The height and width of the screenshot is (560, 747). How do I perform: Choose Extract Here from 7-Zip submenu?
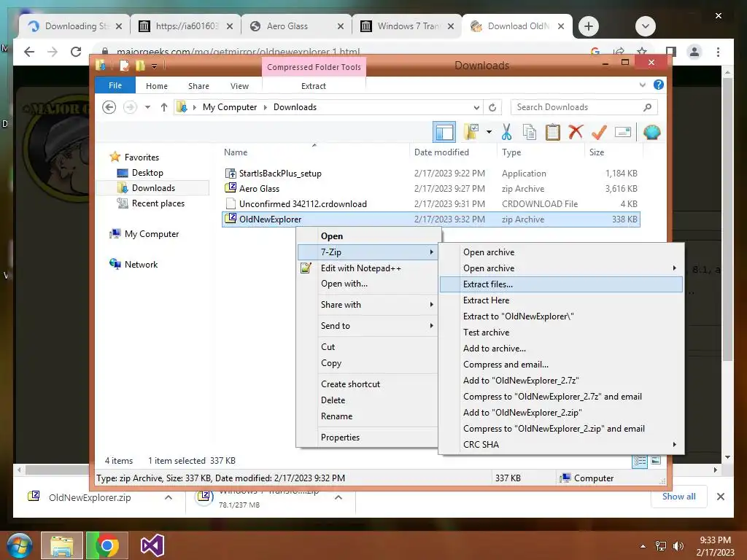[x=561, y=300]
